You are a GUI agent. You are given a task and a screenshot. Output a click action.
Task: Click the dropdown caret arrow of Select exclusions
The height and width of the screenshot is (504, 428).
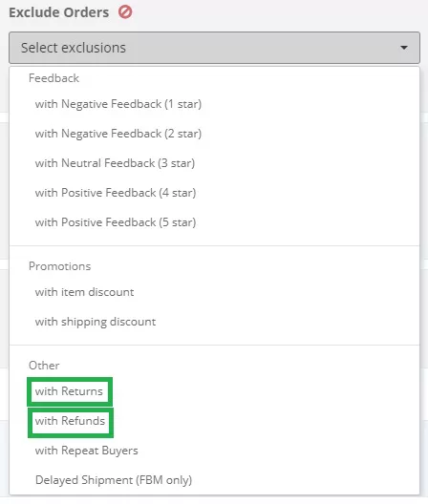[x=403, y=48]
